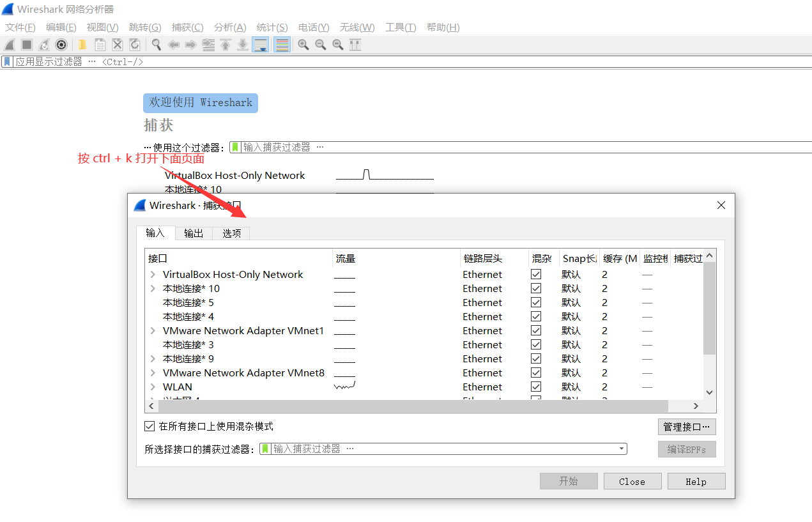
Task: Jump to last packet icon
Action: coord(243,45)
